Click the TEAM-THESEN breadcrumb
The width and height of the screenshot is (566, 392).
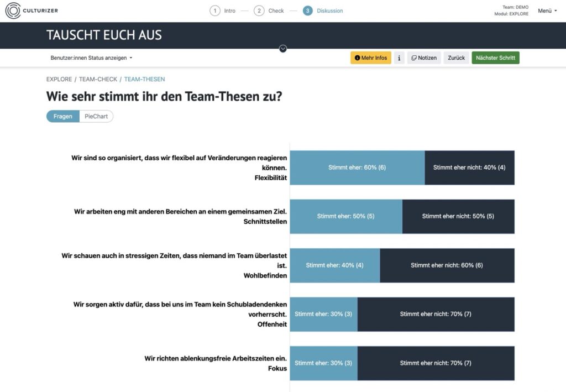coord(144,79)
